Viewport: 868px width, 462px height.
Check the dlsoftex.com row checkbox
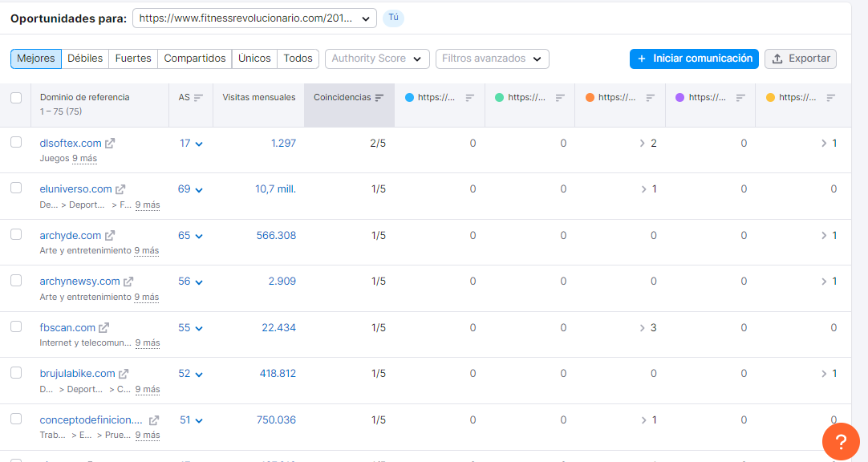(16, 142)
